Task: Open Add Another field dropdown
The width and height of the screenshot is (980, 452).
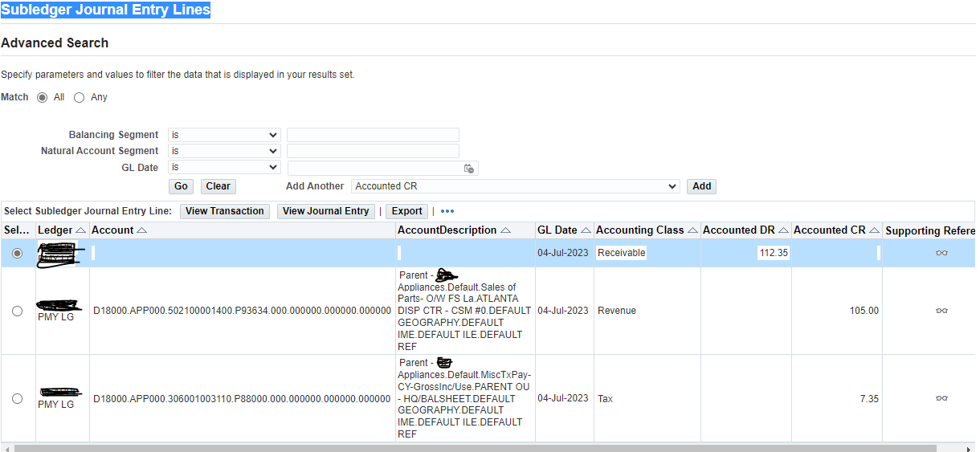Action: click(516, 186)
